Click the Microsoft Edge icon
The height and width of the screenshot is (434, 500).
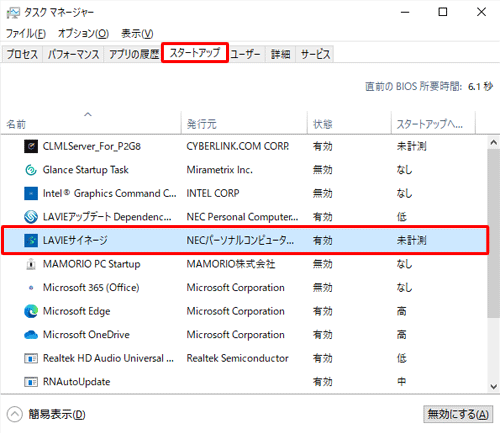pos(31,311)
